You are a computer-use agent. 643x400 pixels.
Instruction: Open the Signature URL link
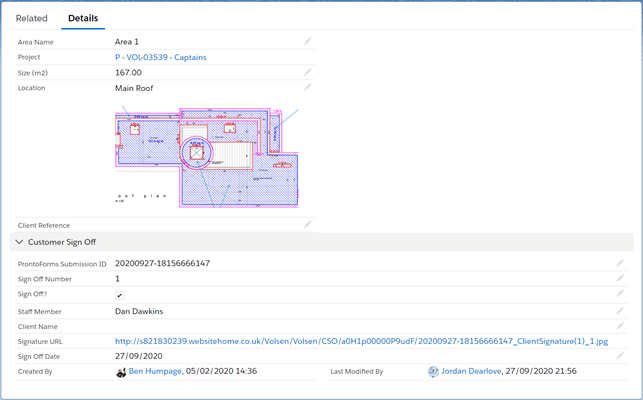[x=361, y=341]
